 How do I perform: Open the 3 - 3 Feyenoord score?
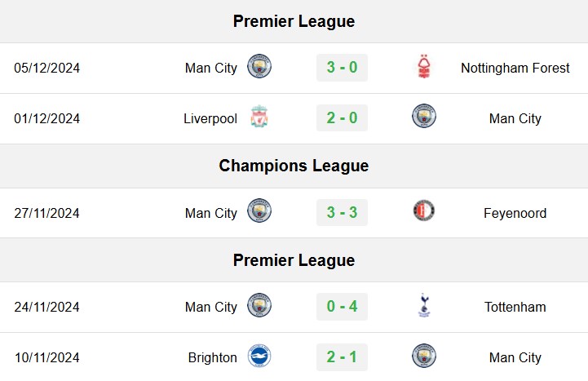click(342, 212)
